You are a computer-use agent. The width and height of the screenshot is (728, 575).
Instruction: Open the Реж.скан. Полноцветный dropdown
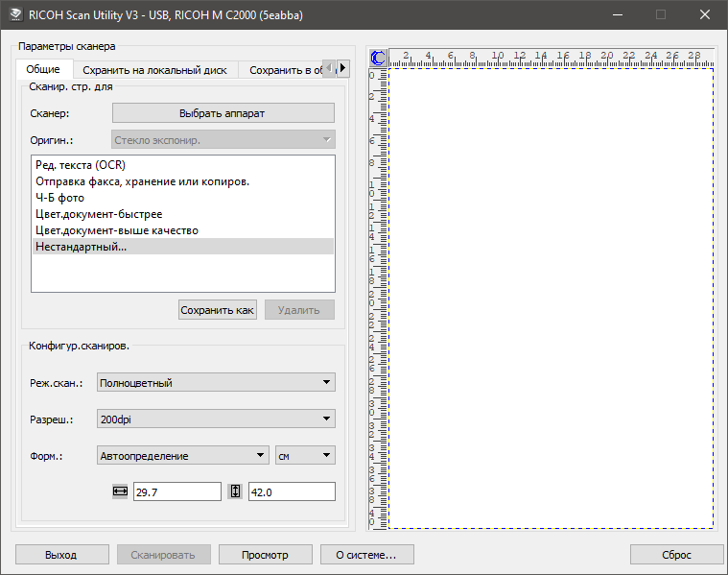tap(216, 383)
